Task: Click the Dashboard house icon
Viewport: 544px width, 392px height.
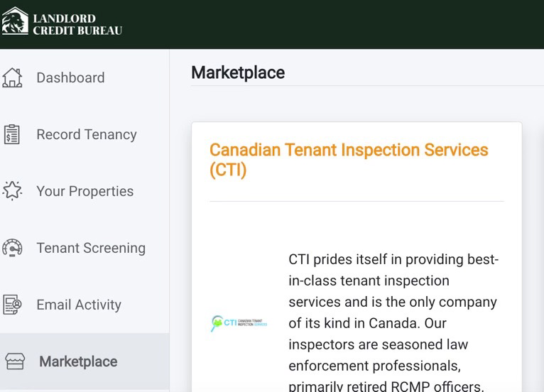Action: click(x=12, y=77)
